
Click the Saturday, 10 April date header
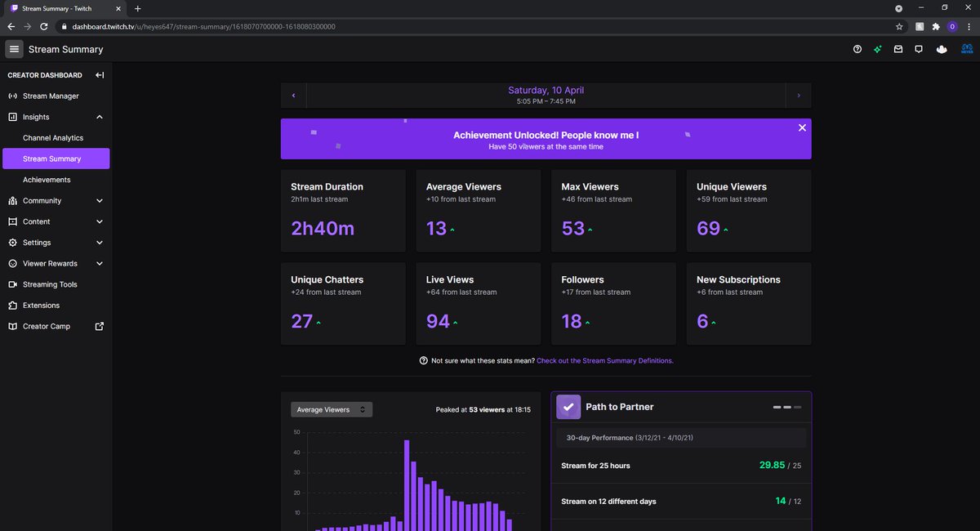coord(546,90)
